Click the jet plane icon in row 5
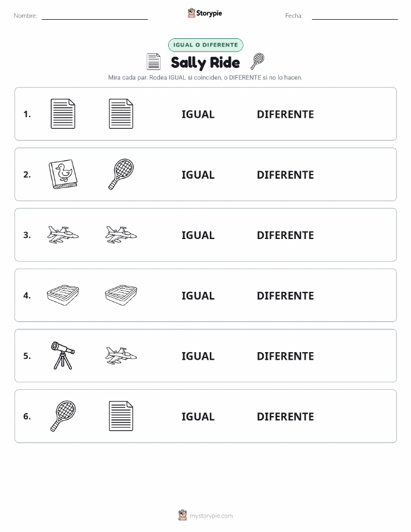This screenshot has height=532, width=411. [121, 356]
